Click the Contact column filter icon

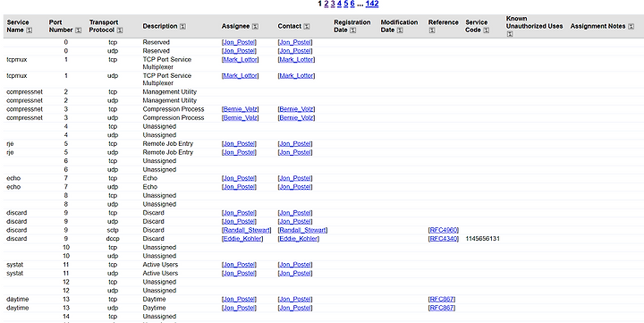coord(307,27)
